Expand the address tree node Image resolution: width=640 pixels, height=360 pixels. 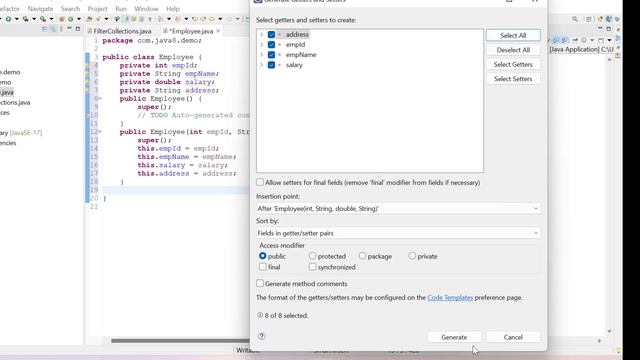pos(262,35)
